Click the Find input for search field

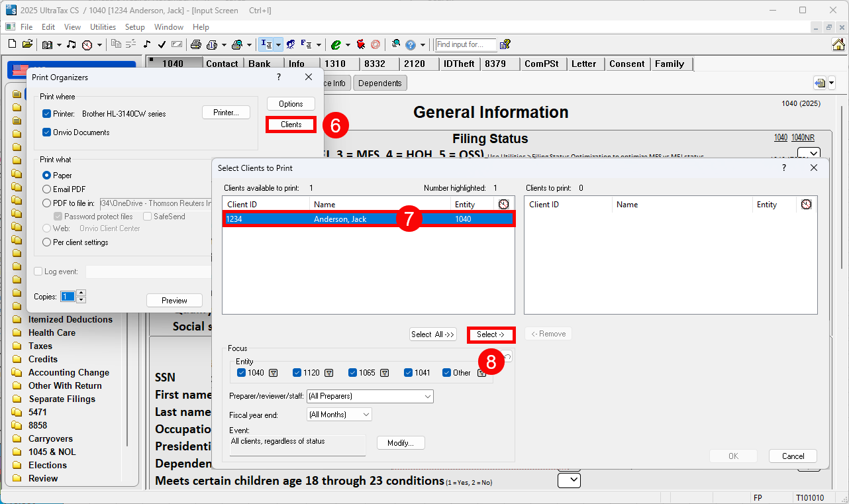coord(466,44)
